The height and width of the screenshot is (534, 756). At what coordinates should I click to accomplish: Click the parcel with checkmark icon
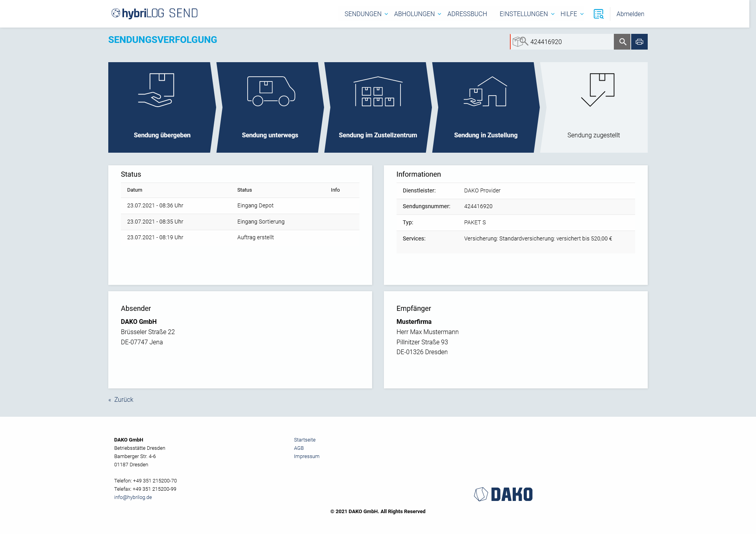[598, 90]
